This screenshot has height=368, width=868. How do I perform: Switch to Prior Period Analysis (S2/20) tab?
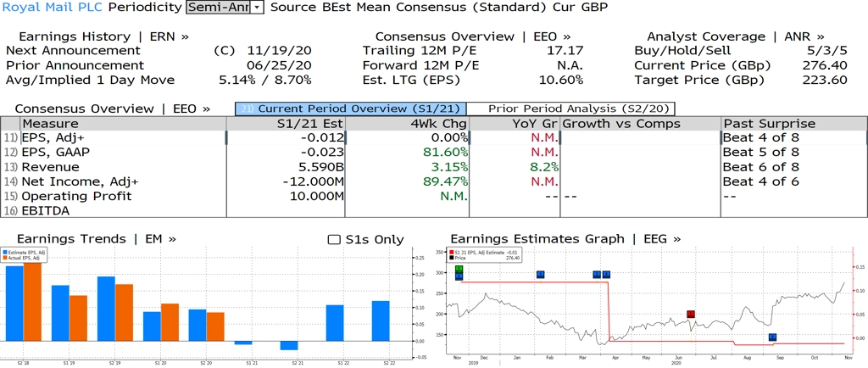pyautogui.click(x=572, y=109)
